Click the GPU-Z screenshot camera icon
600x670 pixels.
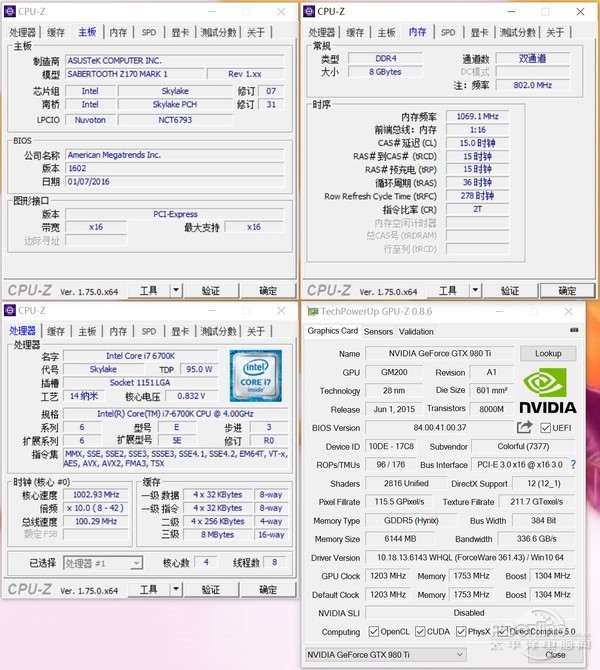[572, 331]
